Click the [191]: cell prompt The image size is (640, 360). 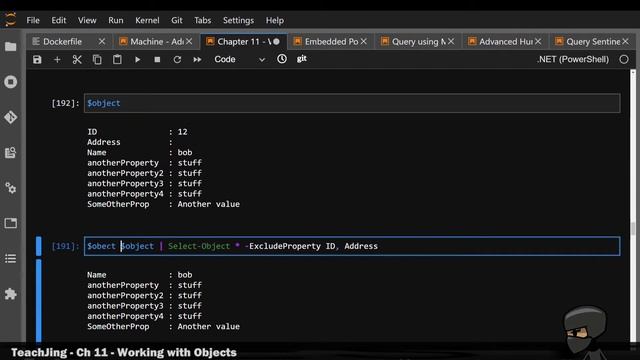[x=65, y=246]
